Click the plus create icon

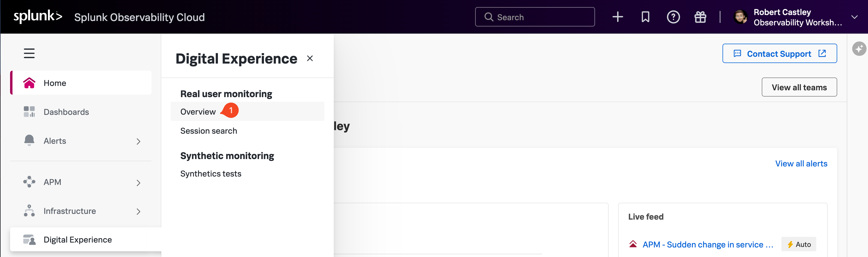pyautogui.click(x=617, y=17)
